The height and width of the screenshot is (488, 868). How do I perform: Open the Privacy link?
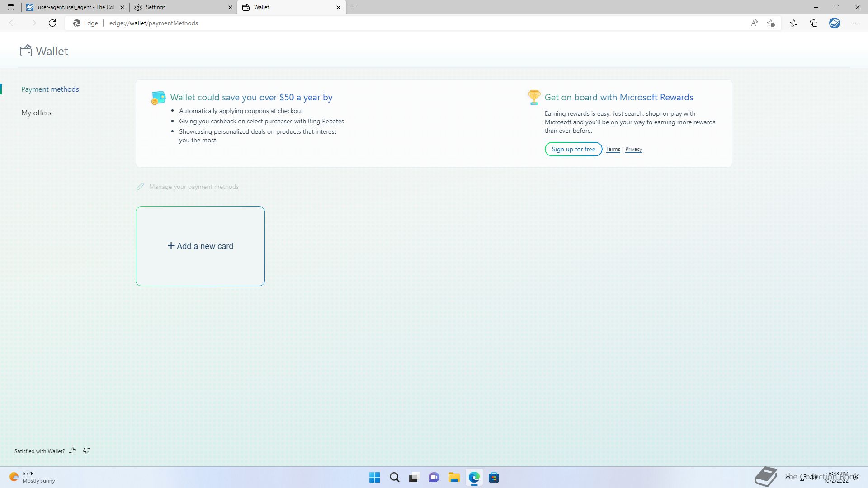pyautogui.click(x=633, y=149)
